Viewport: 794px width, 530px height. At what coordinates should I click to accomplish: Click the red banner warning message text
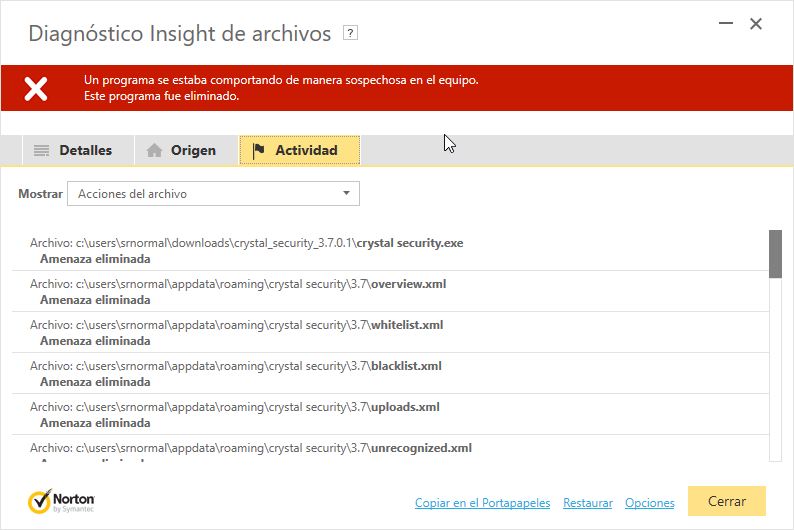(281, 88)
